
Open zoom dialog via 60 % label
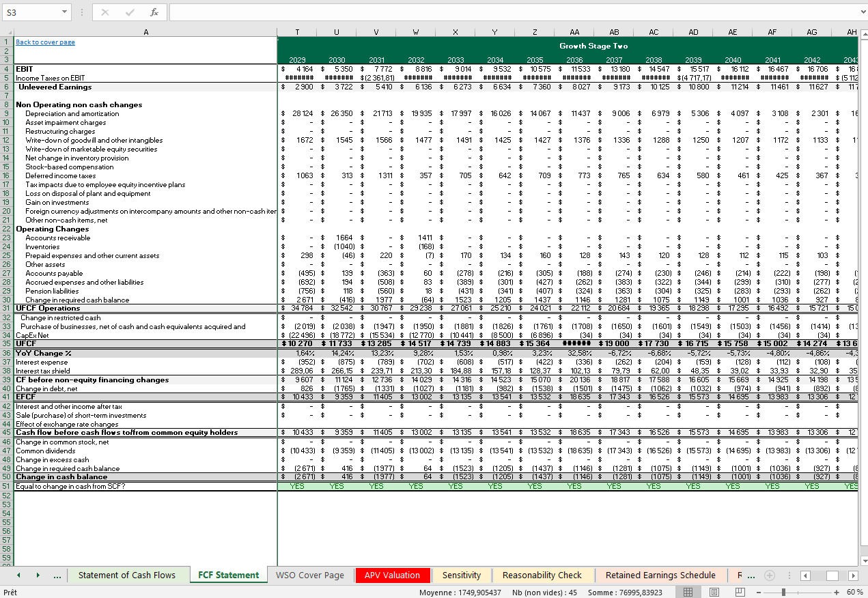point(854,592)
